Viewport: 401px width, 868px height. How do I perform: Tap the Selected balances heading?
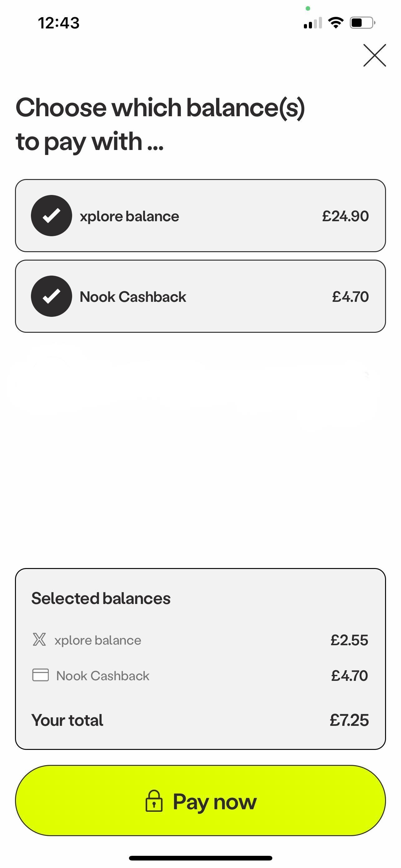click(101, 599)
